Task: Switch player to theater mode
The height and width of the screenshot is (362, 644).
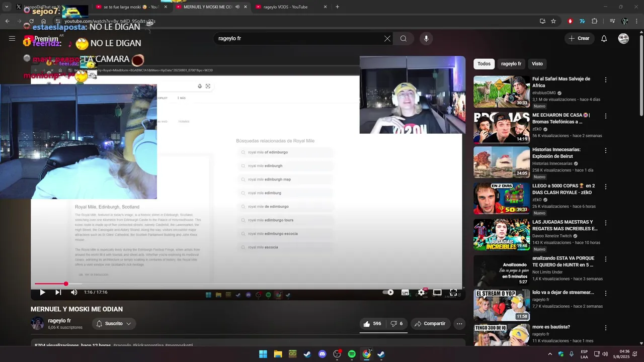Action: point(437,292)
